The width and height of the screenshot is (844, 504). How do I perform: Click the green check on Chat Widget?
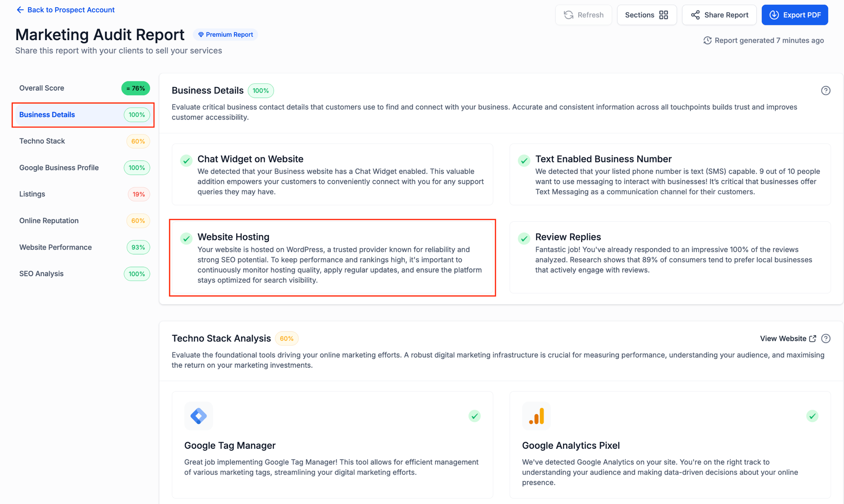186,161
